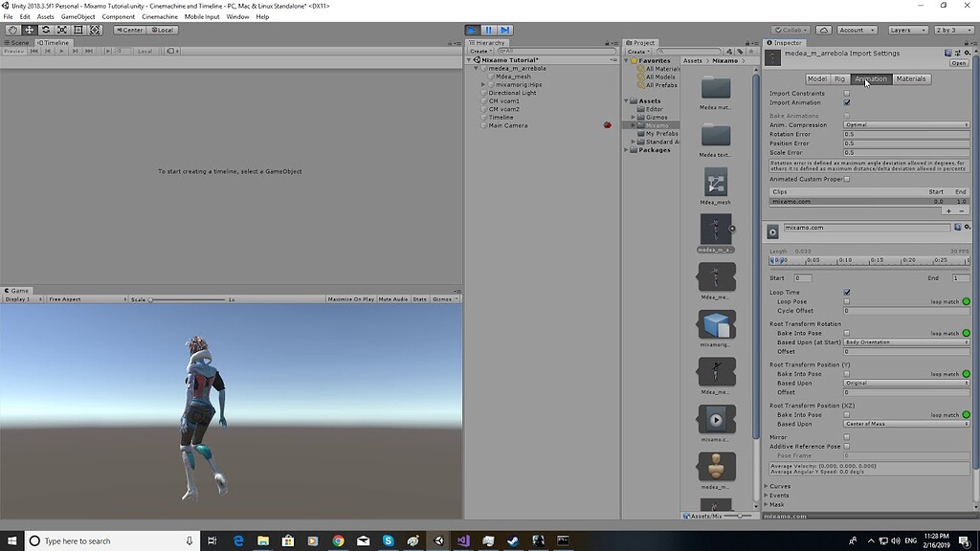Click the Pause button in the top center
Viewport: 980px width, 551px height.
[488, 30]
